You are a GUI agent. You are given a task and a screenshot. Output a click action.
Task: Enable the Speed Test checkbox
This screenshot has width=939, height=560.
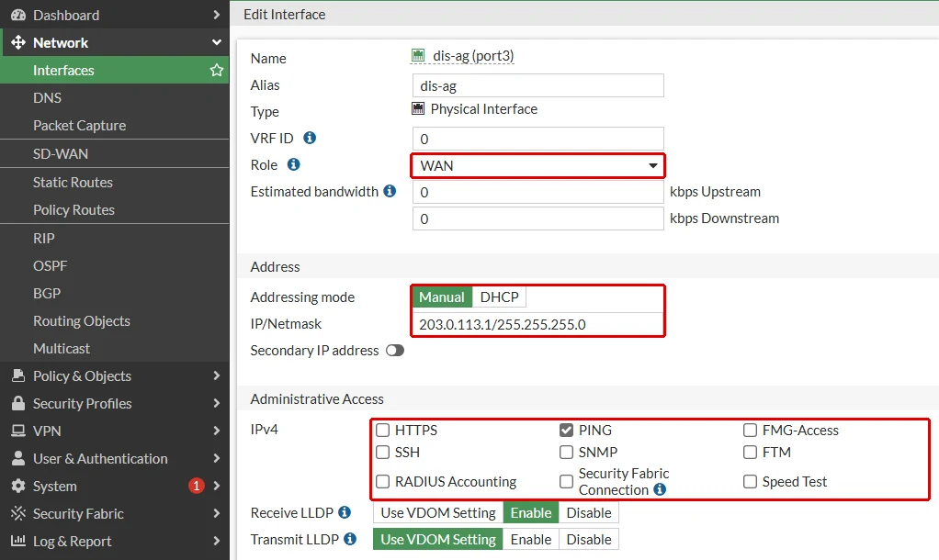[x=751, y=482]
